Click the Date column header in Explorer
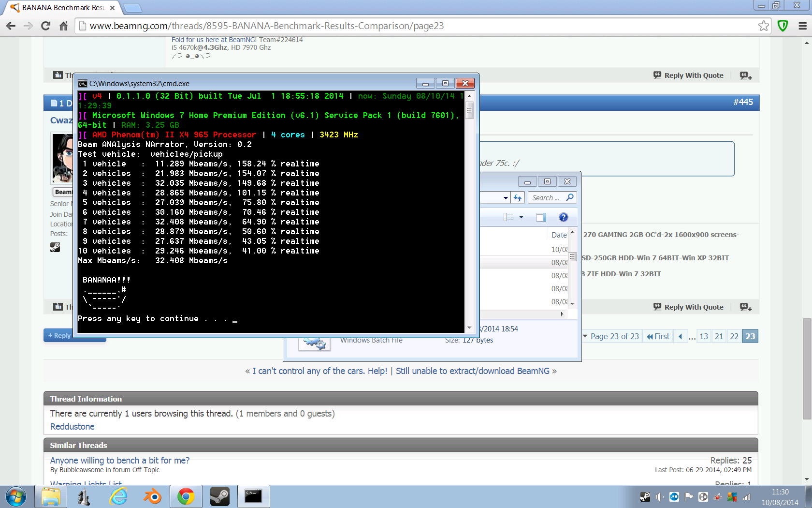 pyautogui.click(x=559, y=235)
